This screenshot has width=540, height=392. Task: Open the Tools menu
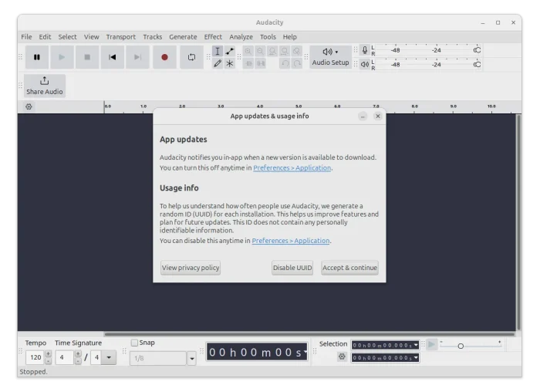click(x=268, y=37)
